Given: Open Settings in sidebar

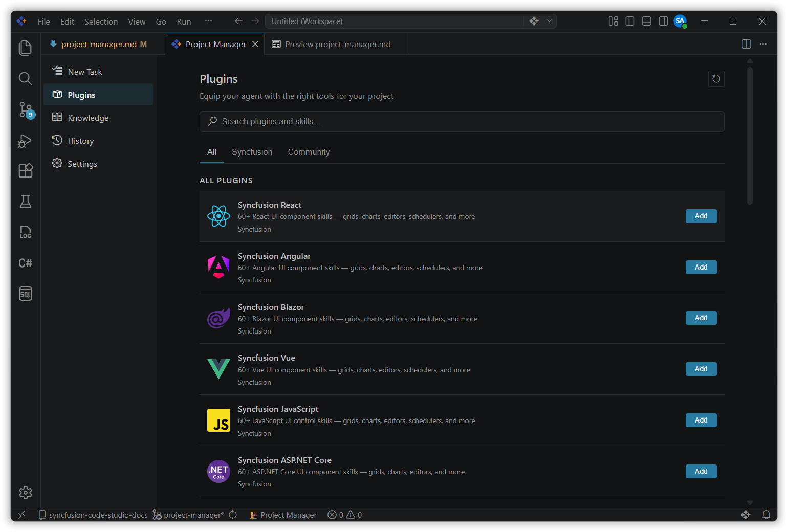Looking at the screenshot, I should click(98, 164).
